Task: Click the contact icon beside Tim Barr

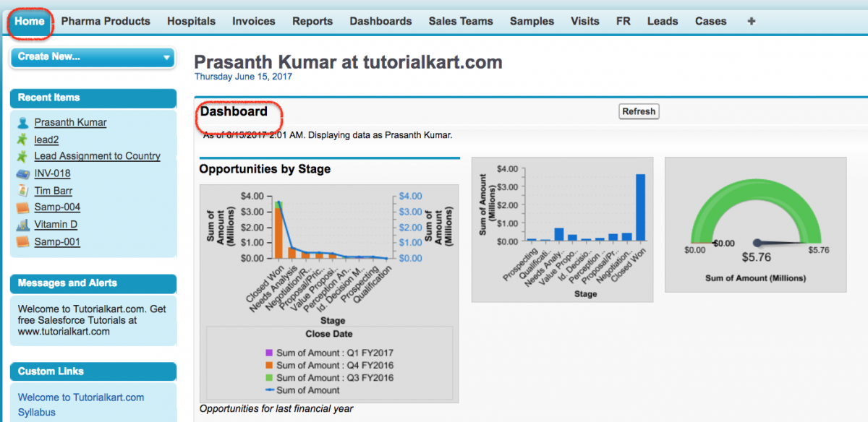Action: pos(22,191)
